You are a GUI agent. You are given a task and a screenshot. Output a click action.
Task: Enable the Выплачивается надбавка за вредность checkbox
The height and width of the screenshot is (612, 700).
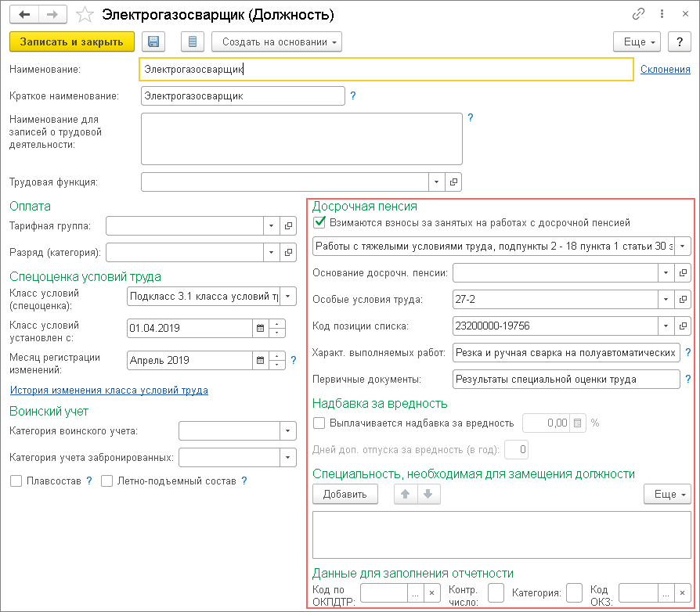coord(319,423)
